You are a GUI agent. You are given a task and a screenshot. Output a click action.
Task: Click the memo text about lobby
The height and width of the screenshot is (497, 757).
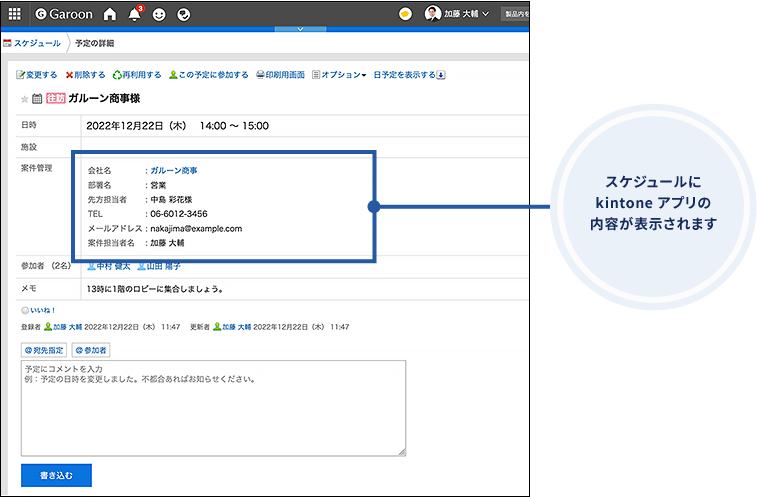click(154, 289)
